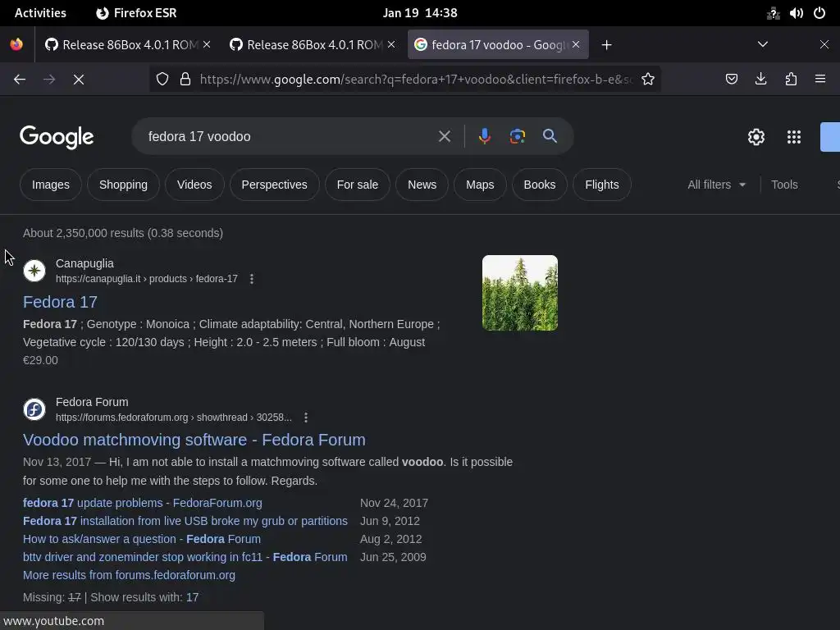List all tabs with the chevron dropdown
Screen dimensions: 840x630
coord(763,44)
